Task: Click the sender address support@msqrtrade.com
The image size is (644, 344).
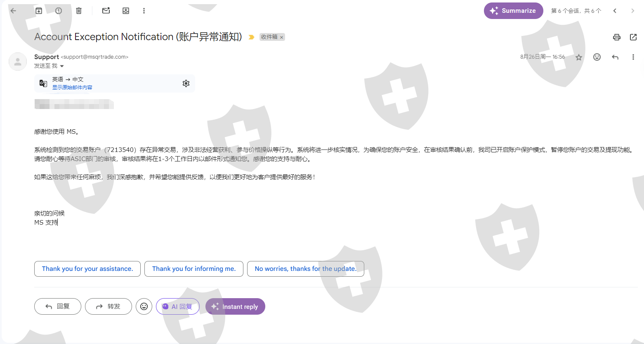Action: (94, 57)
